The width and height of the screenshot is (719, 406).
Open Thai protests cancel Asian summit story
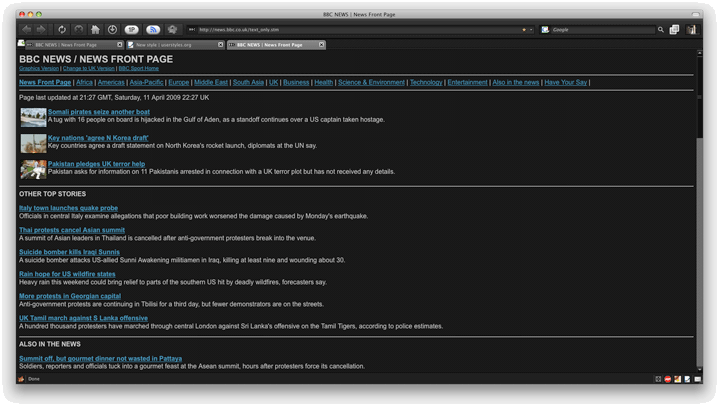point(72,230)
